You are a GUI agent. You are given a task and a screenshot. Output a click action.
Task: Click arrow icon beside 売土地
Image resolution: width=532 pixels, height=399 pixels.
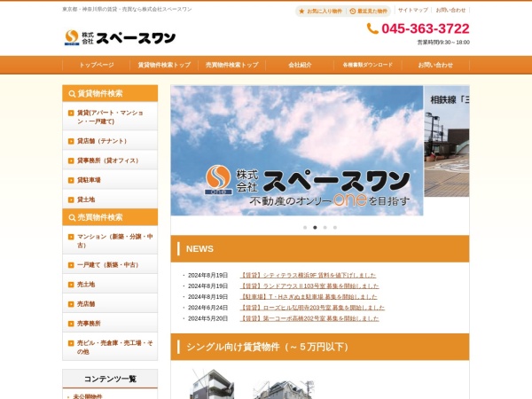coord(71,285)
